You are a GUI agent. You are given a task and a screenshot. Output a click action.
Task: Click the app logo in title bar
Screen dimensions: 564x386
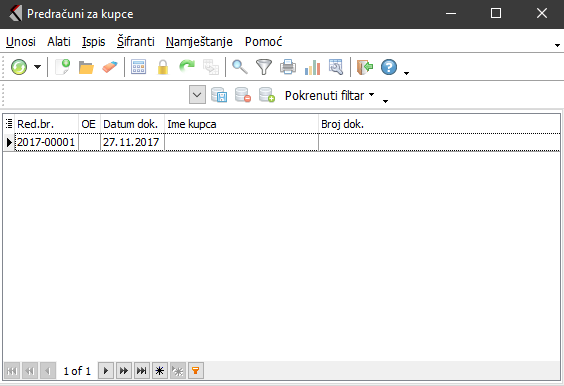coord(15,14)
